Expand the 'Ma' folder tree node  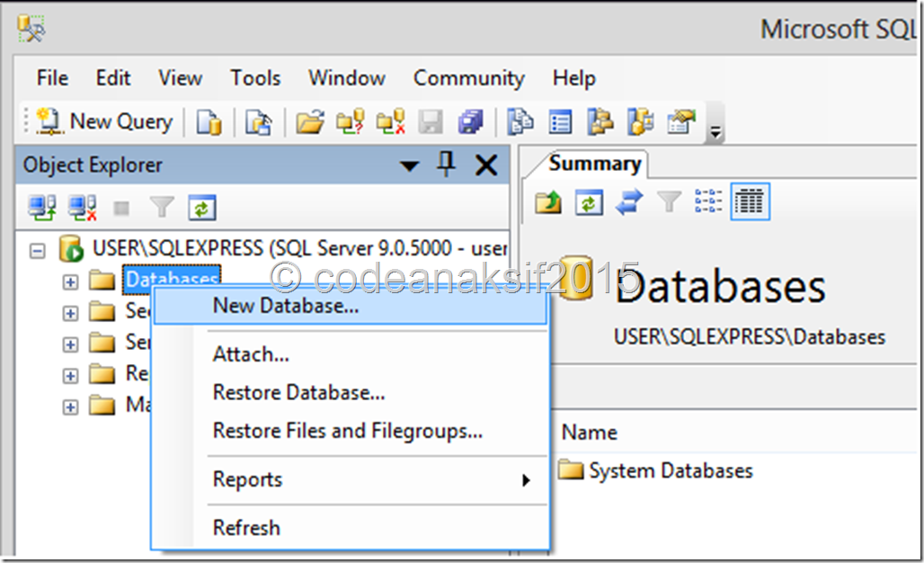click(70, 407)
